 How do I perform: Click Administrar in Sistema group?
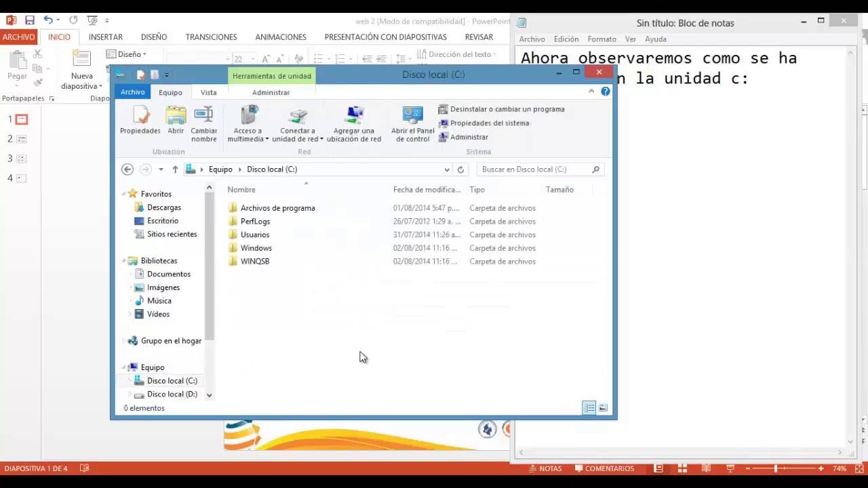(463, 137)
